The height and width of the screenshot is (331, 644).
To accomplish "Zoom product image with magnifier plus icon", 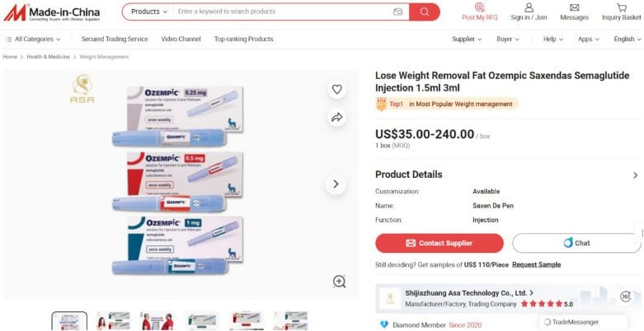I will (x=339, y=282).
